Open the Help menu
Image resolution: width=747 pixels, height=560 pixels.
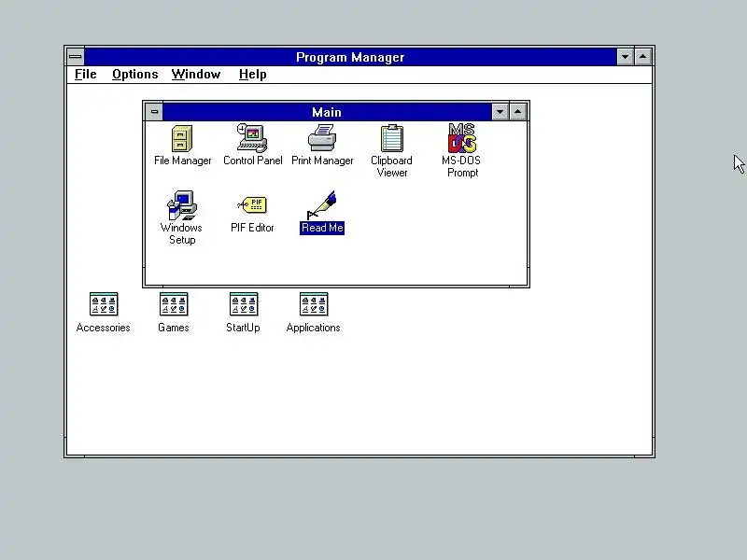(252, 75)
